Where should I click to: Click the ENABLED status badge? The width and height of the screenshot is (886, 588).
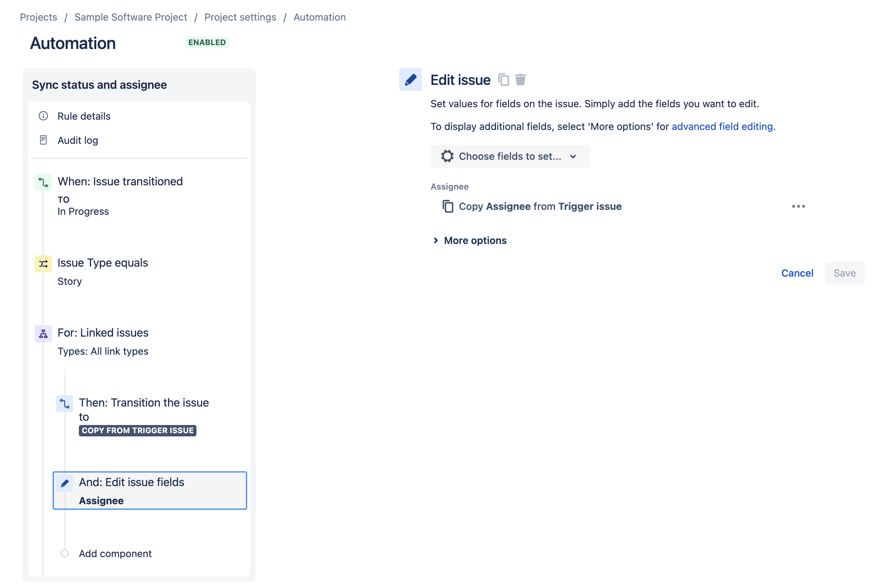pyautogui.click(x=207, y=42)
